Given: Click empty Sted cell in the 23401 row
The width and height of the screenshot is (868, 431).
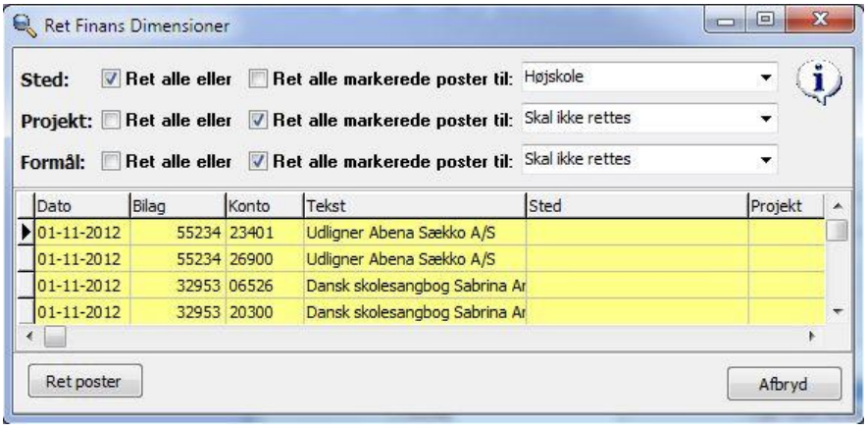Looking at the screenshot, I should [637, 233].
